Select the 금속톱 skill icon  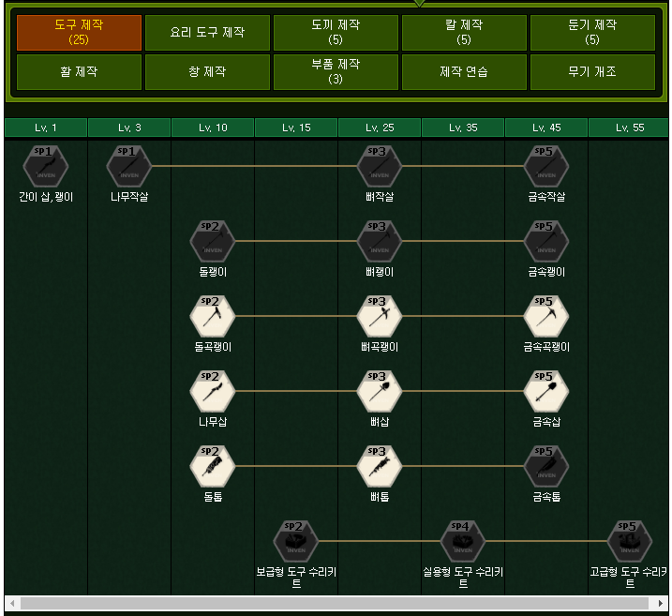[x=546, y=466]
